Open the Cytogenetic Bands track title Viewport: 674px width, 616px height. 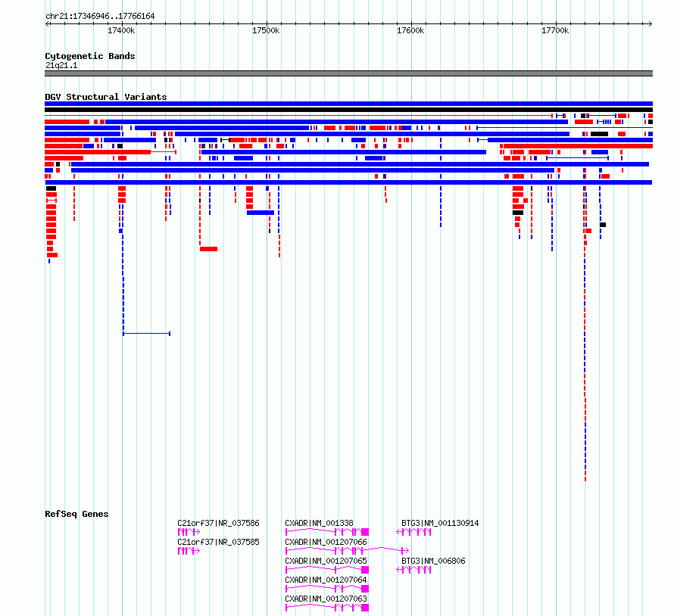pos(90,56)
